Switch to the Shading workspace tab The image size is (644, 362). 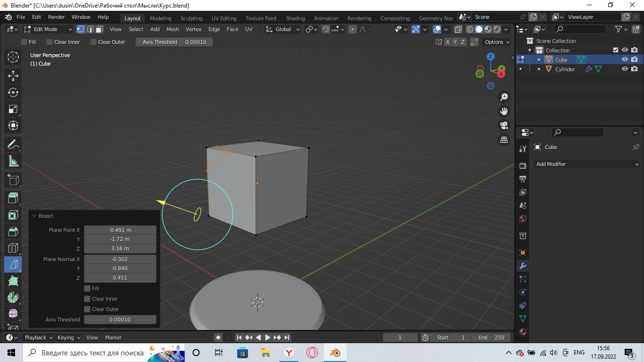tap(295, 17)
